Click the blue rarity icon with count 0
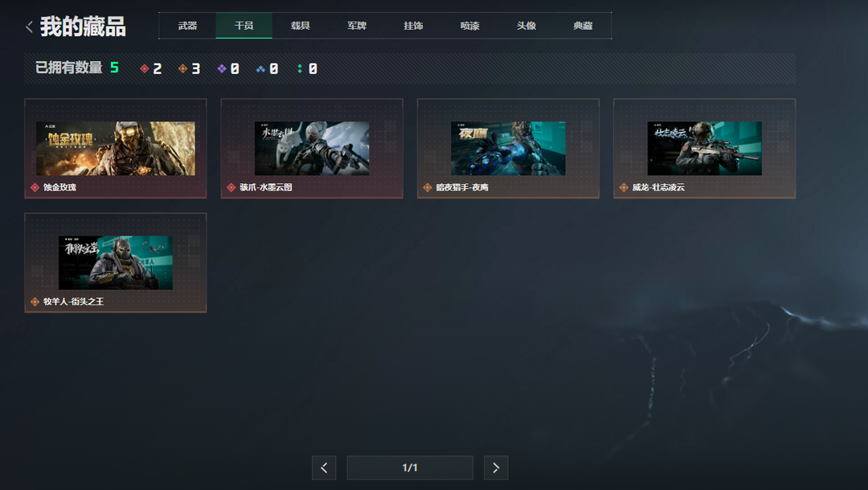Image resolution: width=868 pixels, height=490 pixels. coord(260,68)
